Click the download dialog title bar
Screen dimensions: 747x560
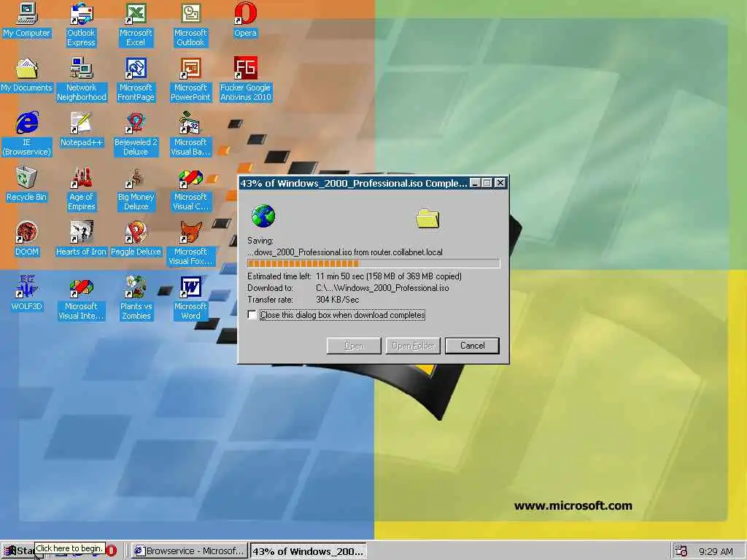(354, 183)
